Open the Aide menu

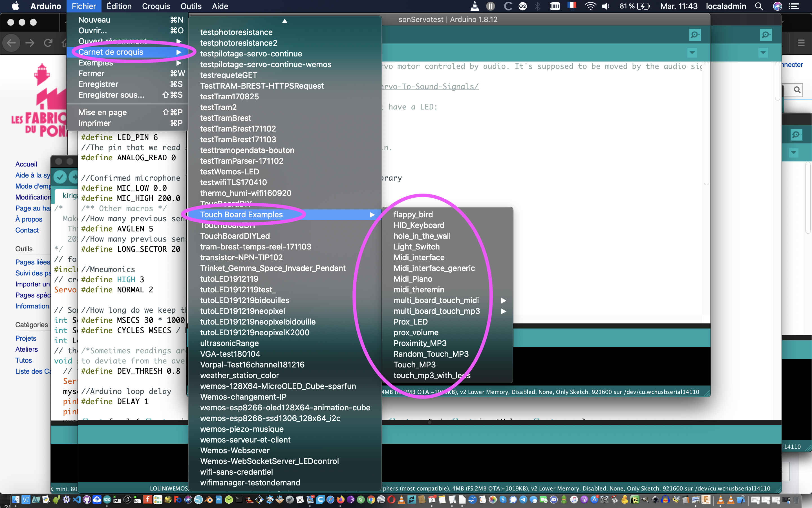[220, 6]
